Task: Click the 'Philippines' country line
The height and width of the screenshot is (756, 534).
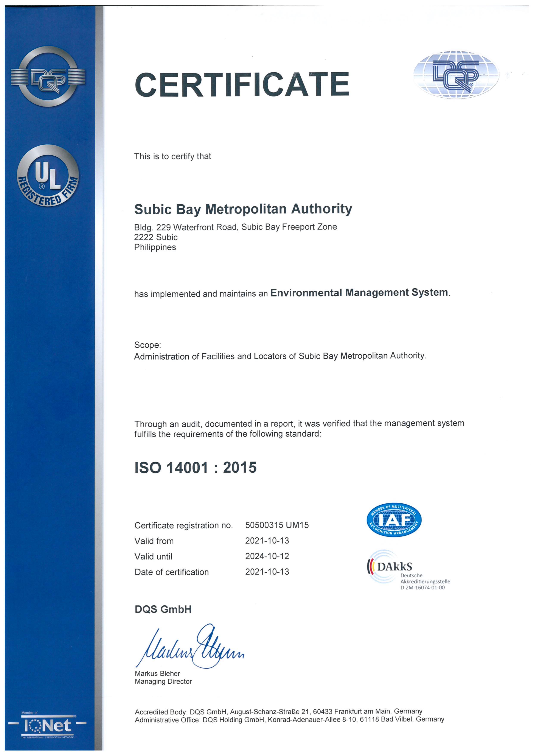Action: click(x=155, y=247)
